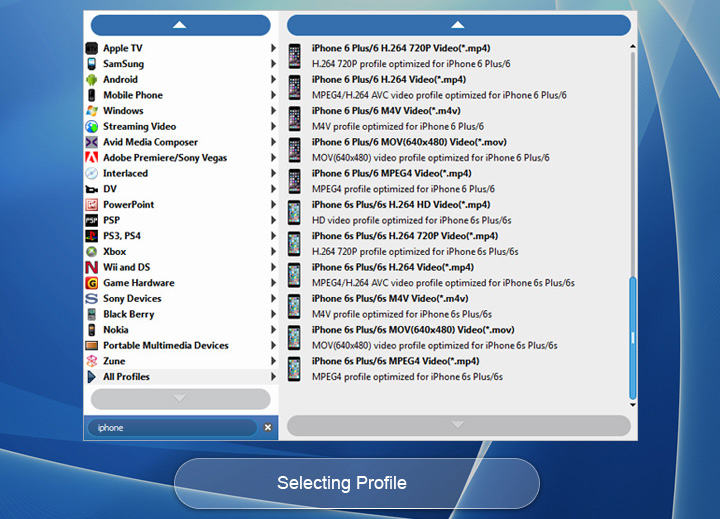The image size is (720, 519).
Task: Click the profile list bottom down arrow button
Action: [459, 425]
